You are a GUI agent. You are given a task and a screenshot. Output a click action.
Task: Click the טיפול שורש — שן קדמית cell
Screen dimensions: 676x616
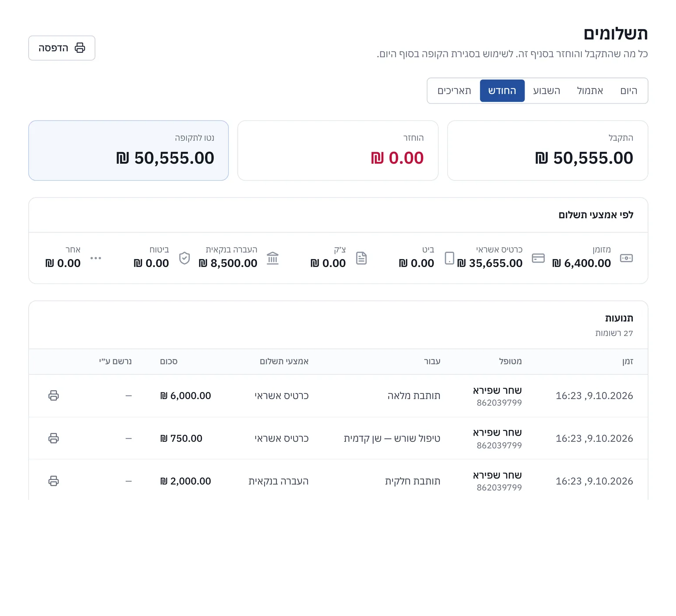pos(392,438)
